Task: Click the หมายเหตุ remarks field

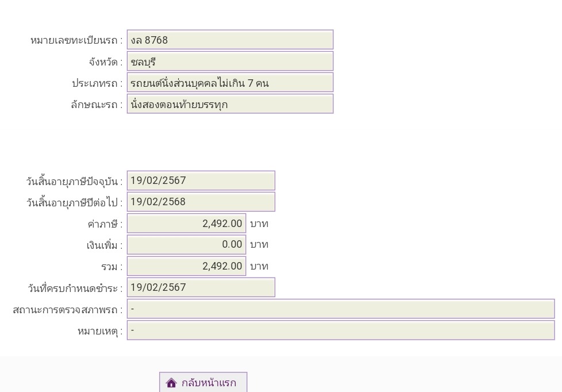Action: 341,330
